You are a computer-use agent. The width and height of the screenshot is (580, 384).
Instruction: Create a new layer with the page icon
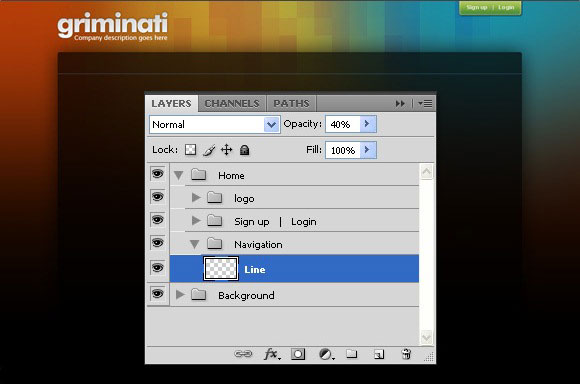pyautogui.click(x=378, y=354)
